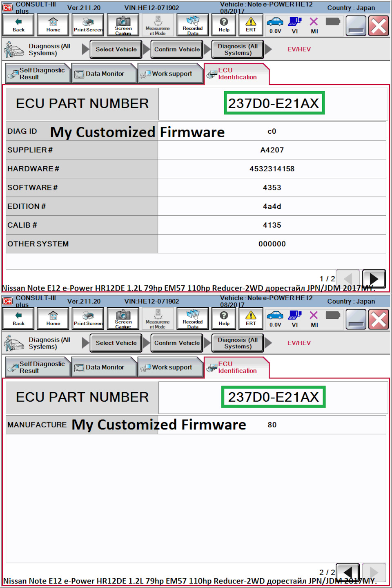Switch to Data Monitor tab, lower window
The height and width of the screenshot is (588, 392).
click(x=104, y=367)
